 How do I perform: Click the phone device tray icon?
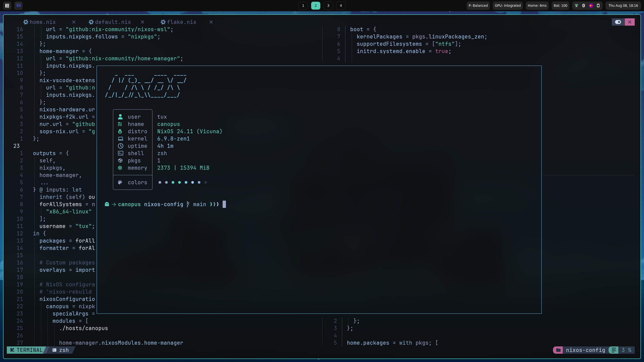tap(598, 6)
